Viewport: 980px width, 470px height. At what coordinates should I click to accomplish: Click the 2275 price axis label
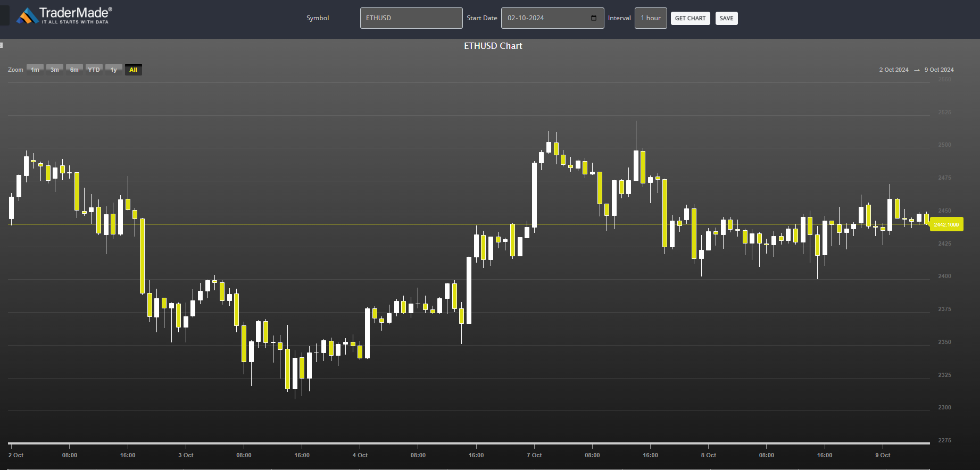tap(944, 440)
